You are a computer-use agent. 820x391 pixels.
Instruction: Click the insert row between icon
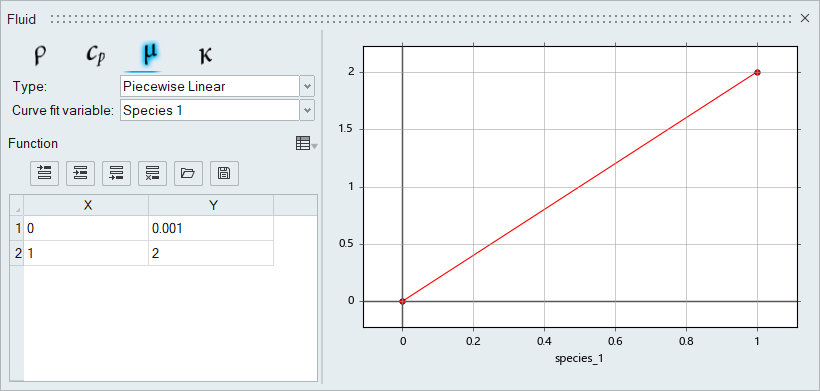click(81, 173)
